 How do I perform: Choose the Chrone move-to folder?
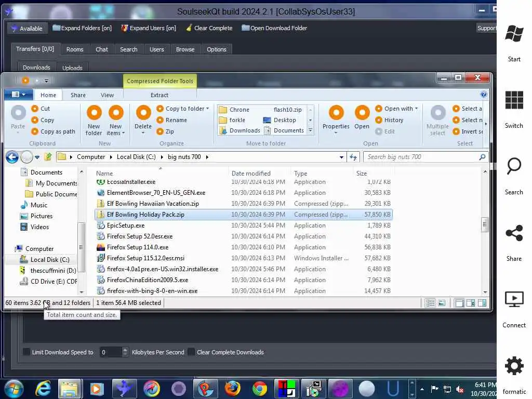click(234, 110)
